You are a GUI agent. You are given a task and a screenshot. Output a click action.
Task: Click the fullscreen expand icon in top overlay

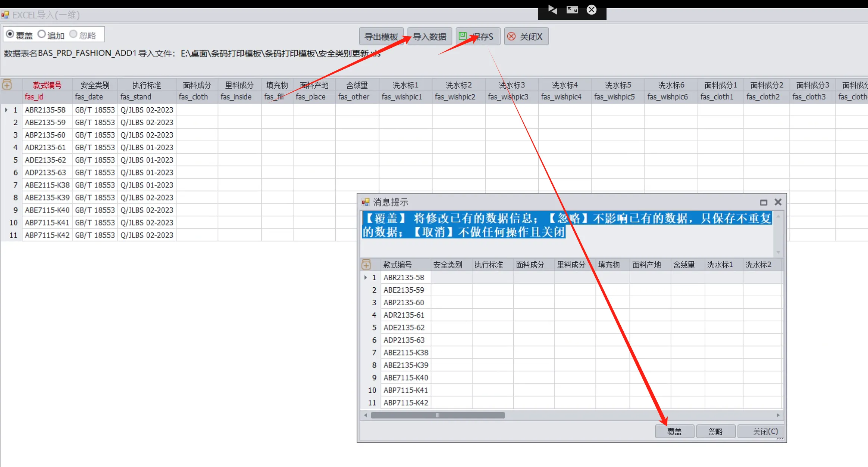[x=572, y=10]
